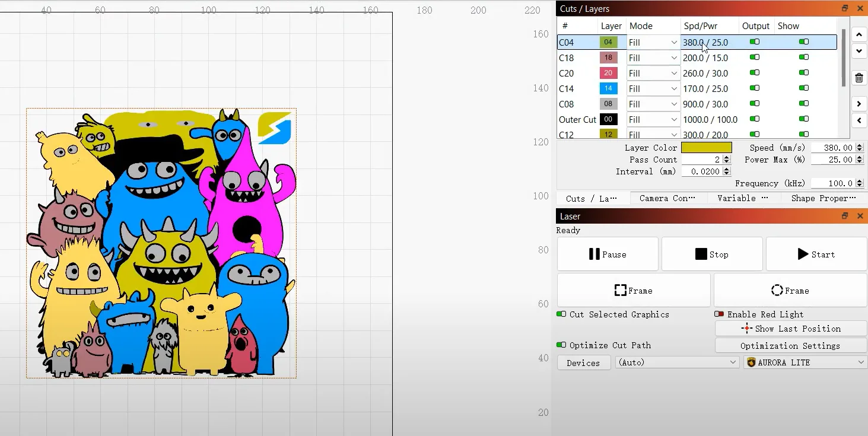Screen dimensions: 868x436
Task: Start the laser job
Action: click(816, 254)
